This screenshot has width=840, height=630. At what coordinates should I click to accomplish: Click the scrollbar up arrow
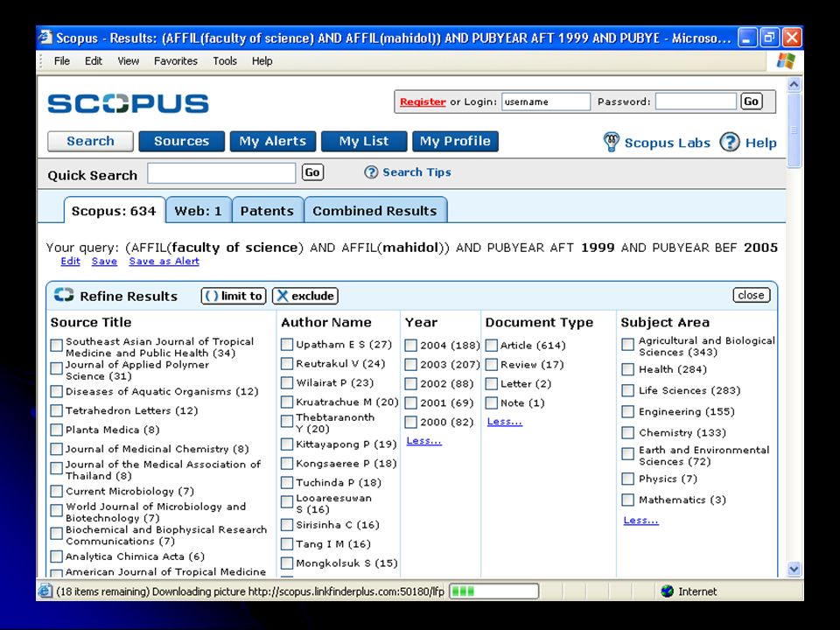click(x=794, y=84)
